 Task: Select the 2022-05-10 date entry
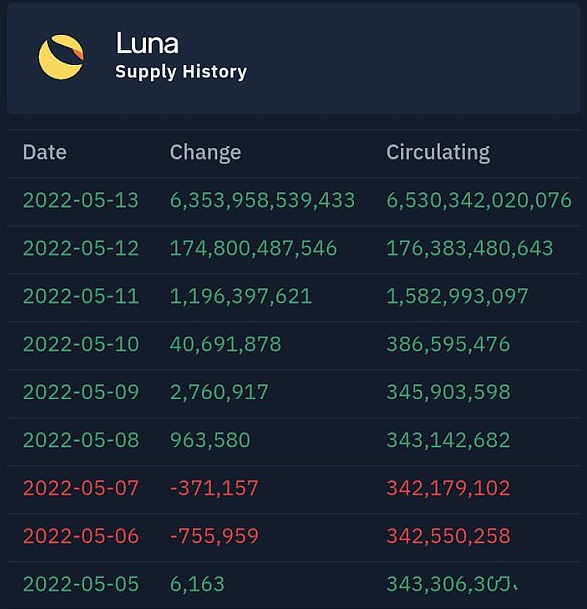(81, 344)
